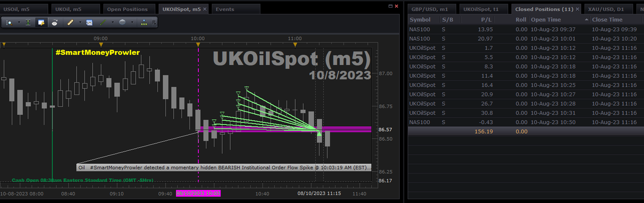Select the ruler measure tool
Screen dimensions: 644x203
(70, 23)
